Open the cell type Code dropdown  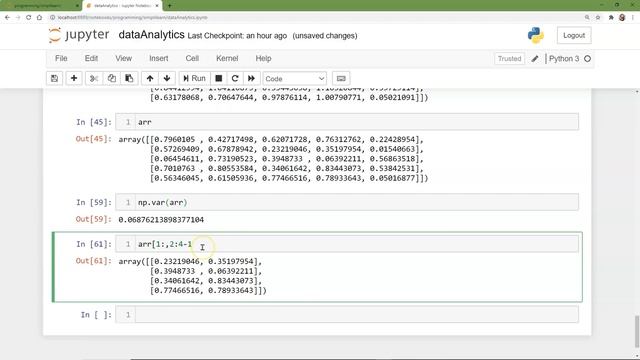tap(294, 78)
